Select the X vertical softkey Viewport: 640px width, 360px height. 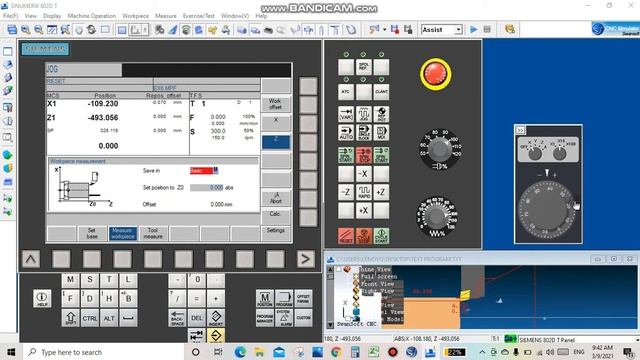tap(276, 123)
